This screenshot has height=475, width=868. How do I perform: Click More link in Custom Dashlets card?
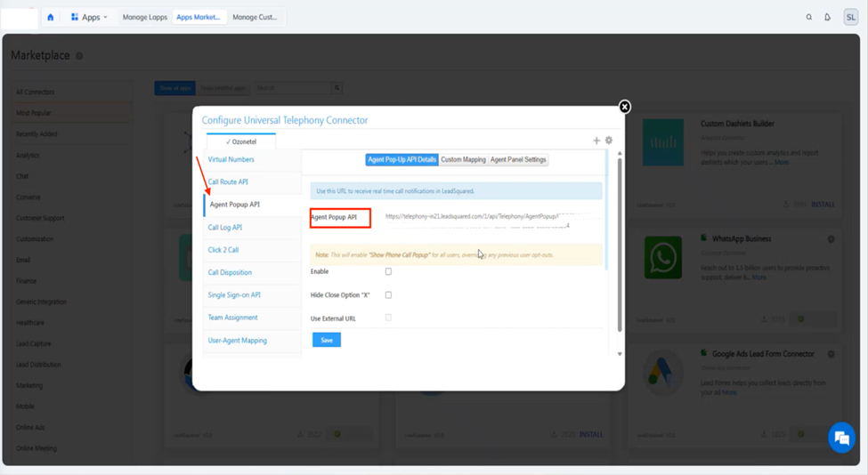pos(781,163)
